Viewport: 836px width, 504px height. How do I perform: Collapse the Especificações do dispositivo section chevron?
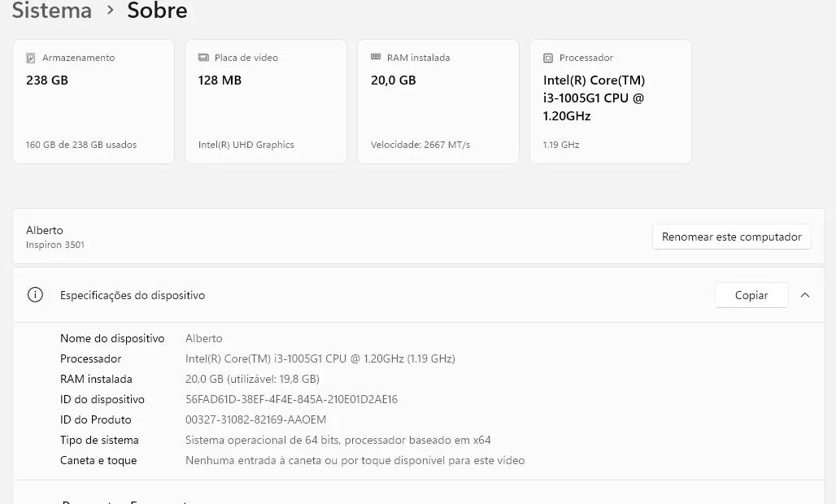(805, 295)
